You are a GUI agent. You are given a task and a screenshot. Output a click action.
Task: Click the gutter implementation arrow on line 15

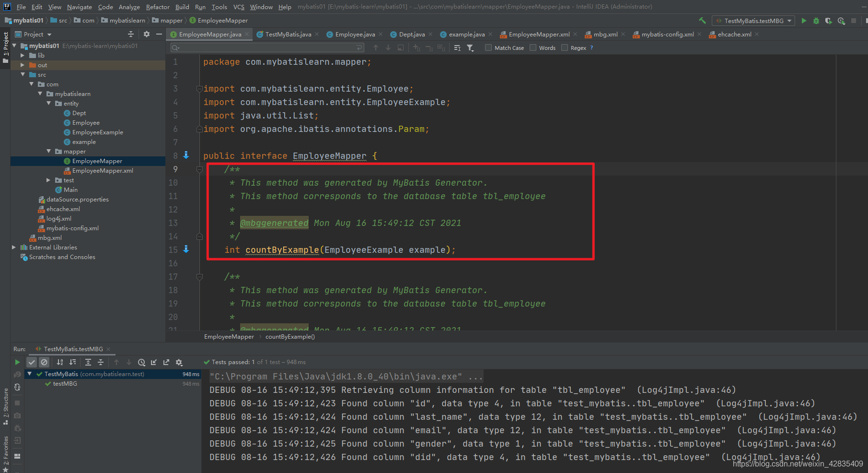click(186, 249)
